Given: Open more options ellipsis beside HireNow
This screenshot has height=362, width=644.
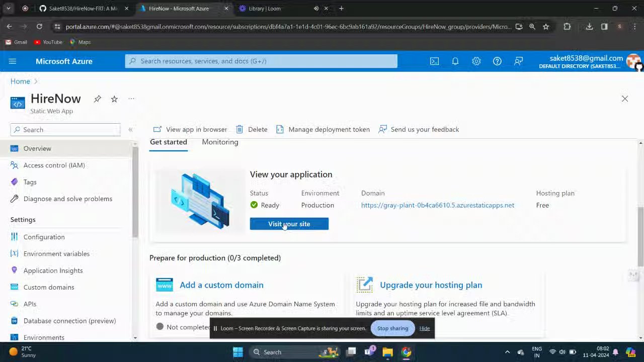Looking at the screenshot, I should click(131, 99).
